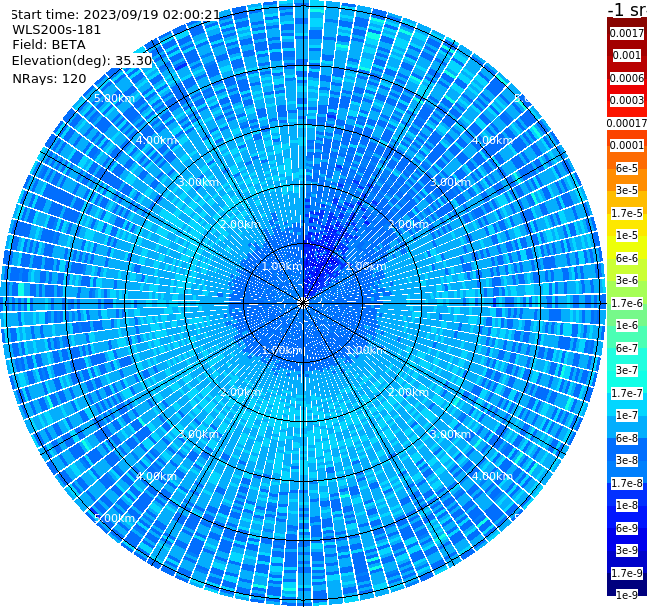Screen dimensions: 647x607
Task: Select the 1e-7 colorbar value
Action: pyautogui.click(x=627, y=415)
